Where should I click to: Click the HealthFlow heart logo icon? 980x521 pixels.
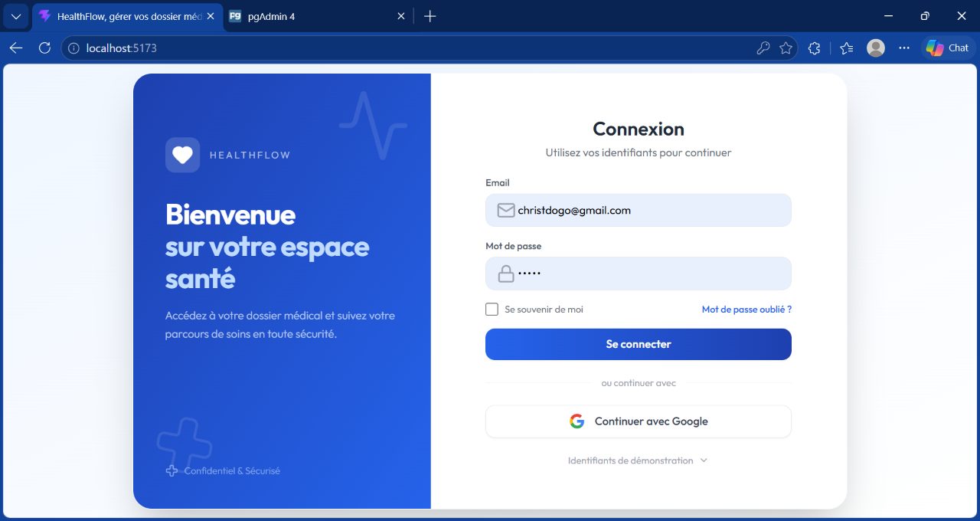pyautogui.click(x=182, y=155)
